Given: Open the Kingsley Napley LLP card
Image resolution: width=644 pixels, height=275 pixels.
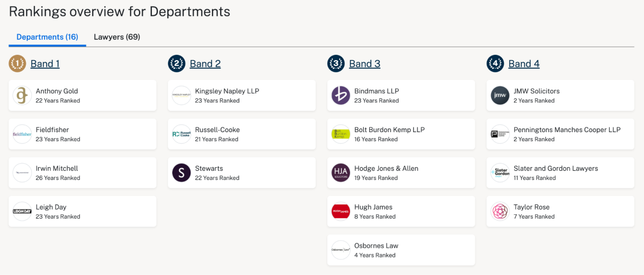Looking at the screenshot, I should click(x=241, y=96).
